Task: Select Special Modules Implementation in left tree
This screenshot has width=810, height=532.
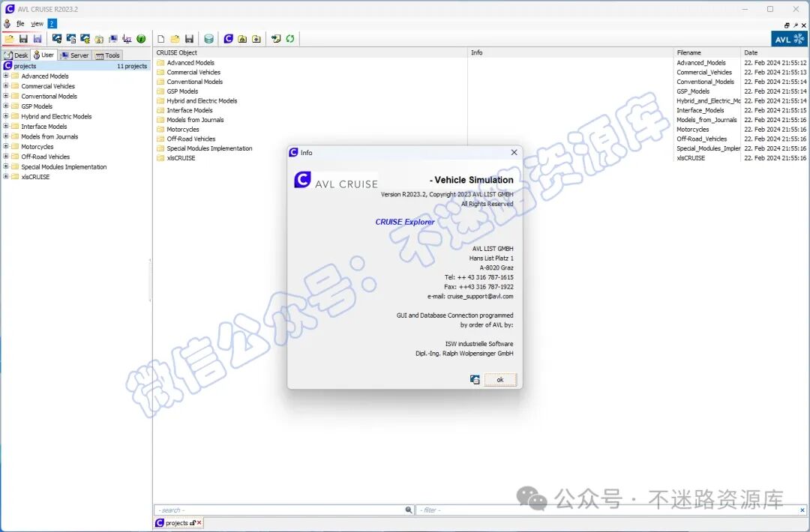Action: click(64, 166)
